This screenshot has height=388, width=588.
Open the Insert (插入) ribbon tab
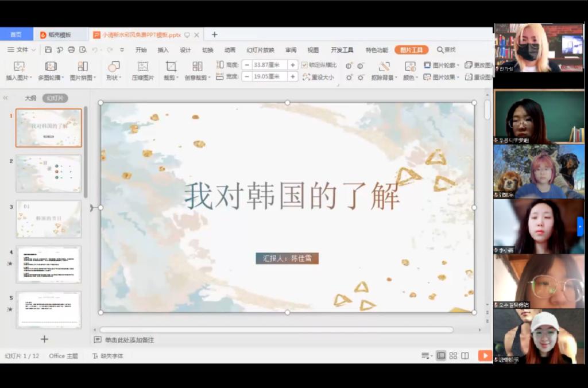[x=163, y=50]
